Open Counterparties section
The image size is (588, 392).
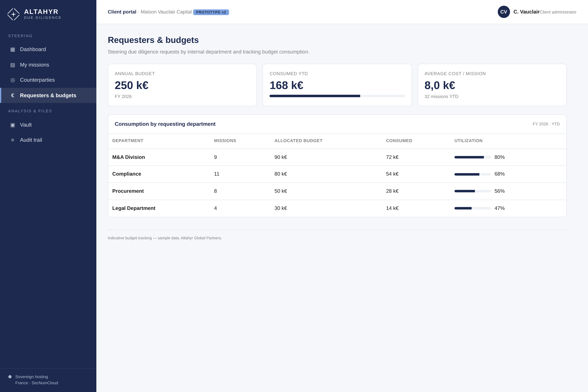[x=48, y=80]
